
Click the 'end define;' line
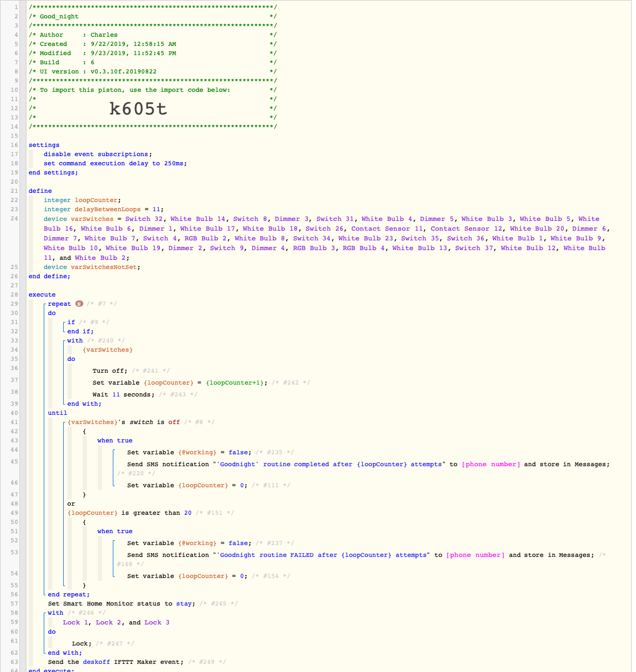point(50,276)
